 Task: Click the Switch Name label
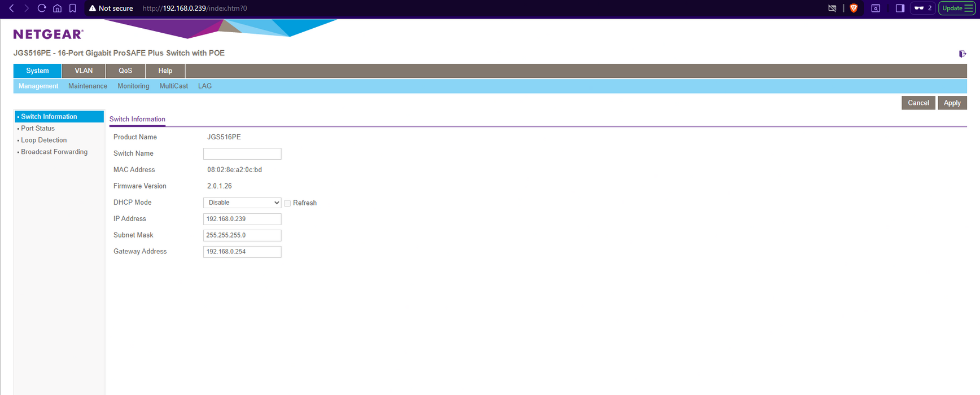(133, 153)
